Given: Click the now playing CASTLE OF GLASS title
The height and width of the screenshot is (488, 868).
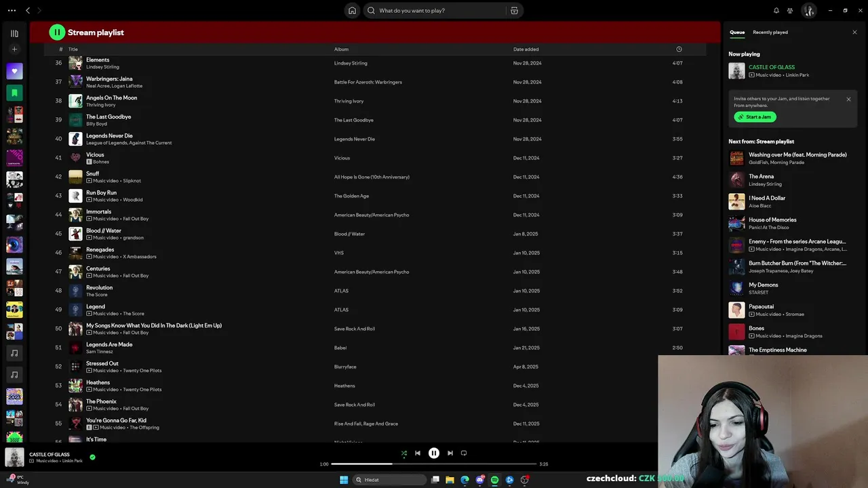Looking at the screenshot, I should pyautogui.click(x=772, y=67).
